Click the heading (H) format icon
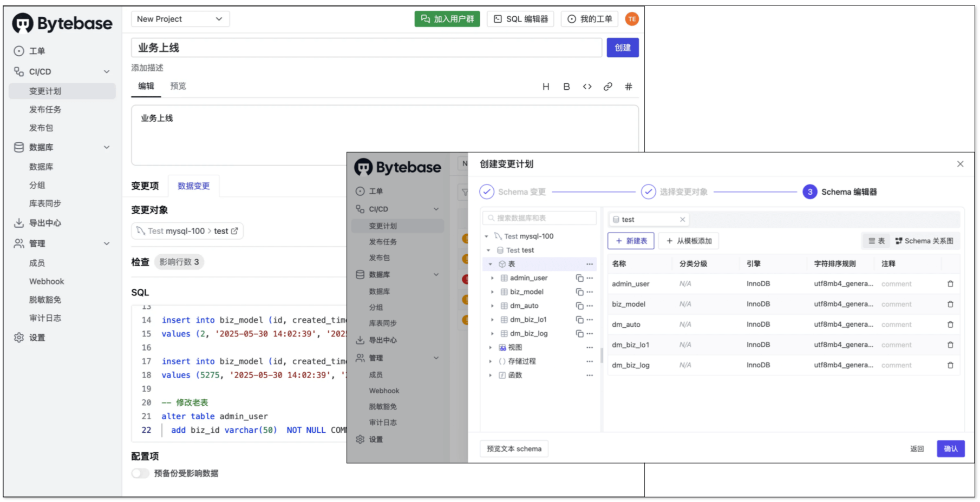980x502 pixels. coord(546,87)
